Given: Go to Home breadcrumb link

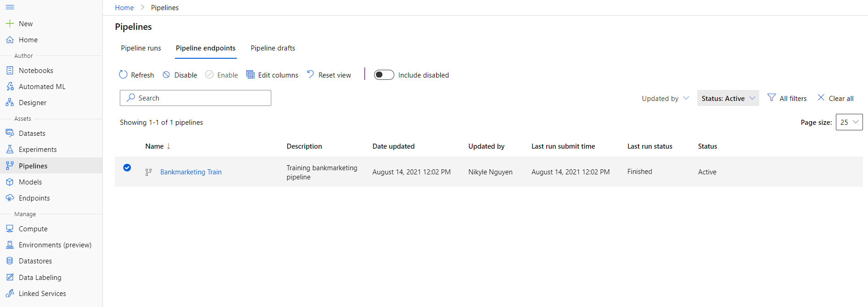Looking at the screenshot, I should click(x=124, y=8).
